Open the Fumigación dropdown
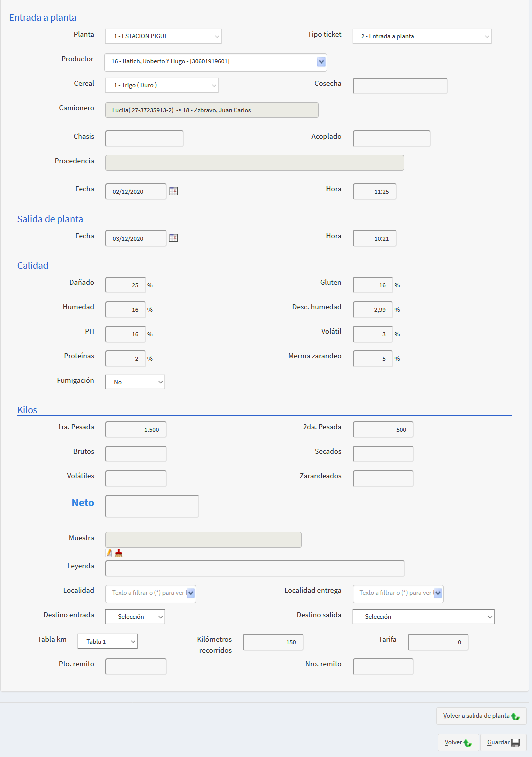Image resolution: width=532 pixels, height=757 pixels. pyautogui.click(x=135, y=382)
